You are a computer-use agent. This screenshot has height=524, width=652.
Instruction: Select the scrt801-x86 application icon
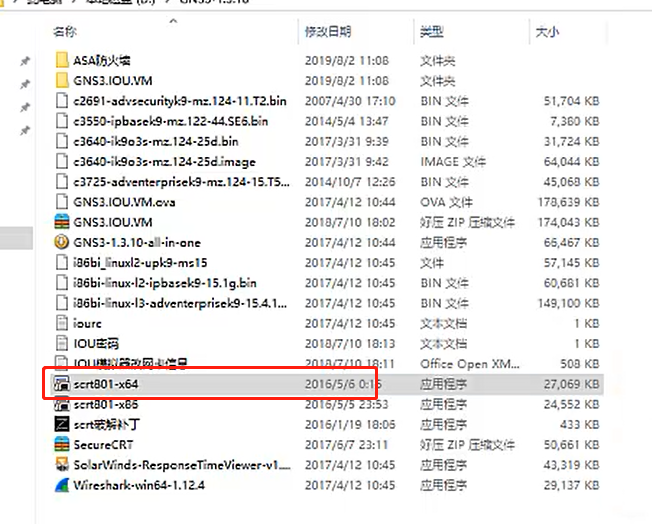[62, 404]
